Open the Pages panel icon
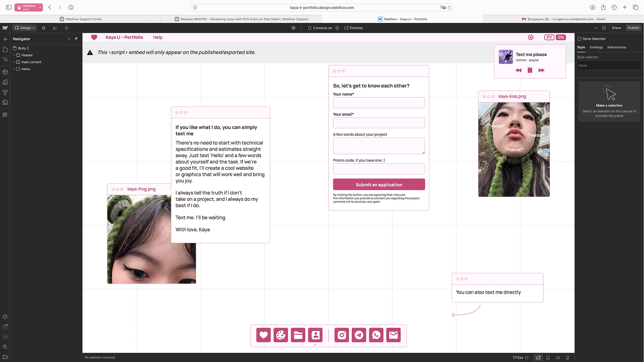Image resolution: width=644 pixels, height=362 pixels. [x=5, y=49]
